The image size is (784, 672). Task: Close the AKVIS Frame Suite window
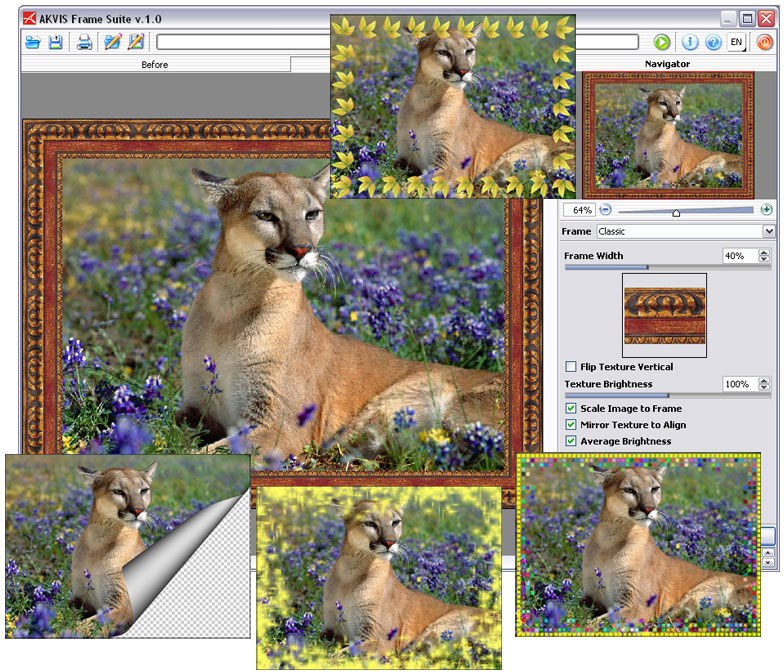(x=766, y=19)
